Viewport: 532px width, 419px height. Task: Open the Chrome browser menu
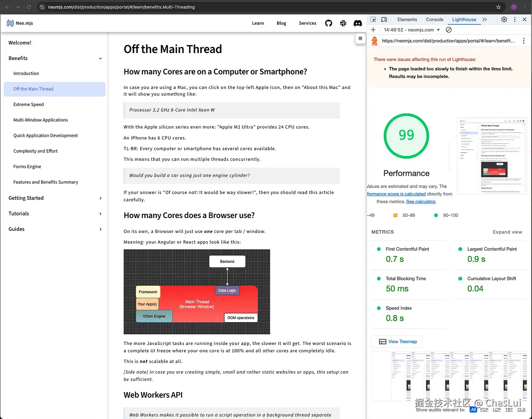525,7
